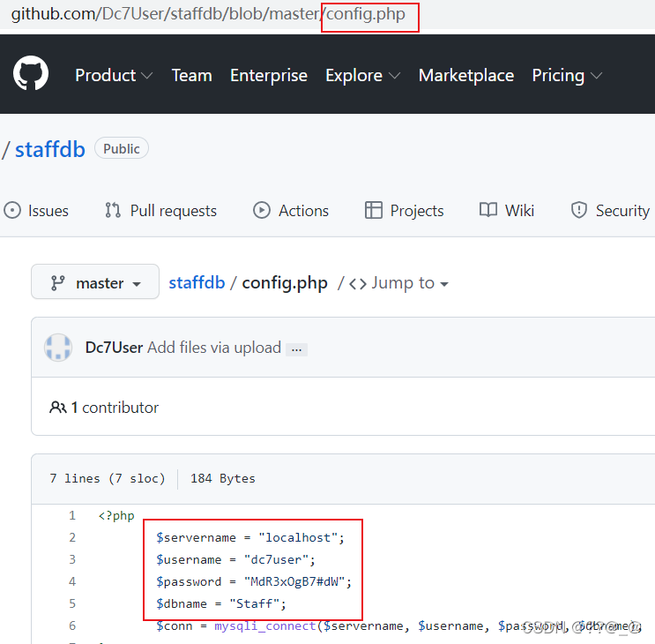Image resolution: width=655 pixels, height=644 pixels.
Task: Click the Issues circle-dot icon
Action: click(x=12, y=210)
